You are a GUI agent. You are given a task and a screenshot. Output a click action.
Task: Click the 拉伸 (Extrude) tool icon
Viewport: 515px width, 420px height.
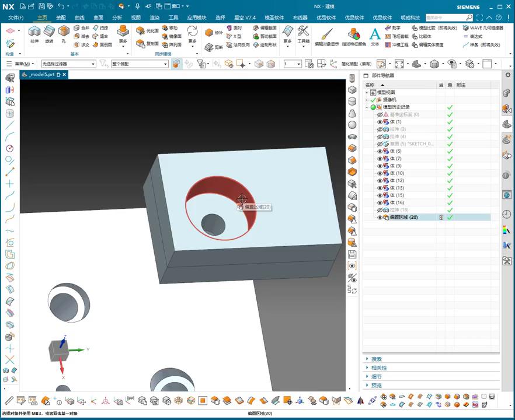(34, 32)
